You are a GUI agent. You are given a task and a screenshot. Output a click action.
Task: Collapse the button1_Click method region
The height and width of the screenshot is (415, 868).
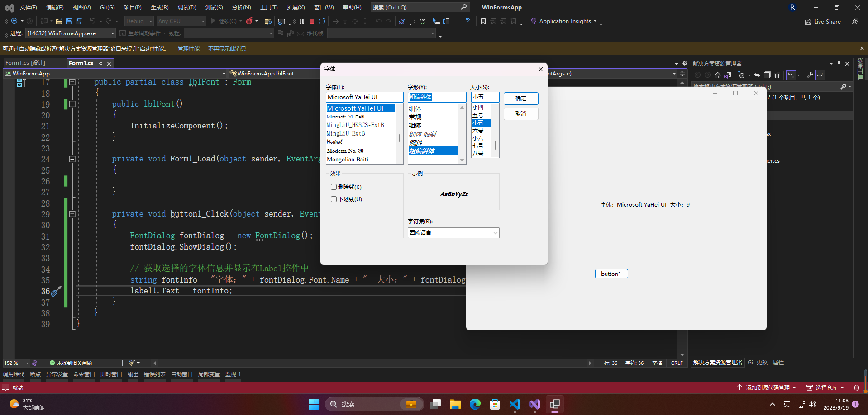72,214
